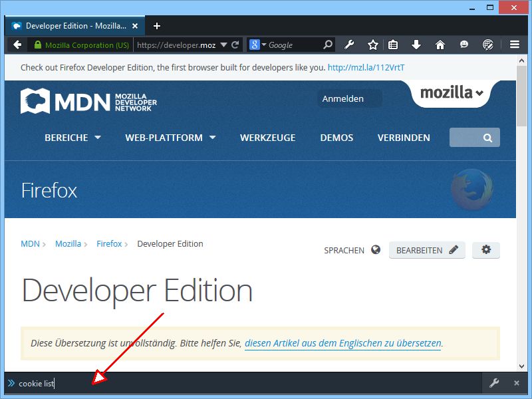532x399 pixels.
Task: Expand the BEREICHE menu
Action: [x=72, y=138]
